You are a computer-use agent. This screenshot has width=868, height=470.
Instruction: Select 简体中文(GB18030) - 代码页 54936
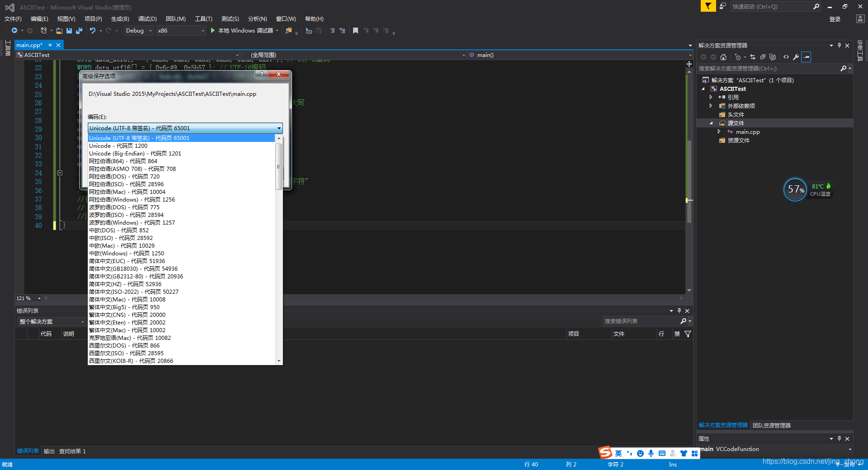point(181,269)
